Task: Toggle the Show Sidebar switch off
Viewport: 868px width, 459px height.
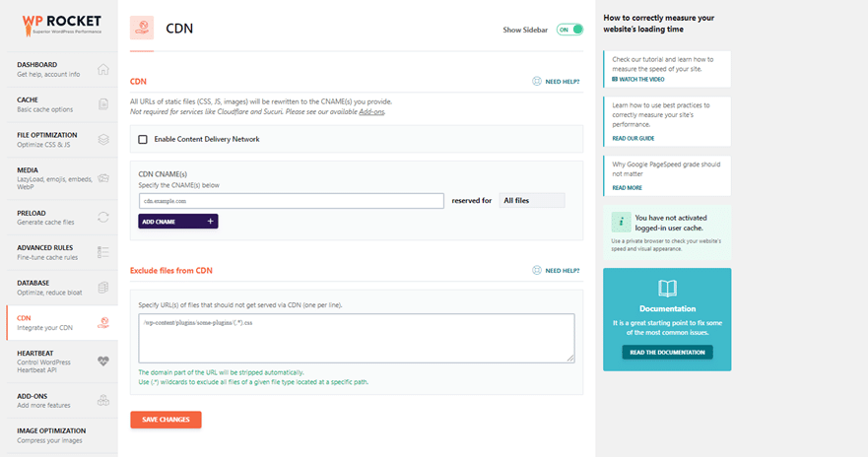Action: pyautogui.click(x=569, y=30)
